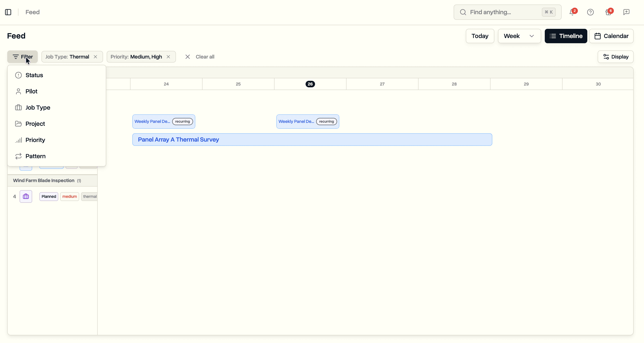Switch to Timeline view

pyautogui.click(x=566, y=36)
